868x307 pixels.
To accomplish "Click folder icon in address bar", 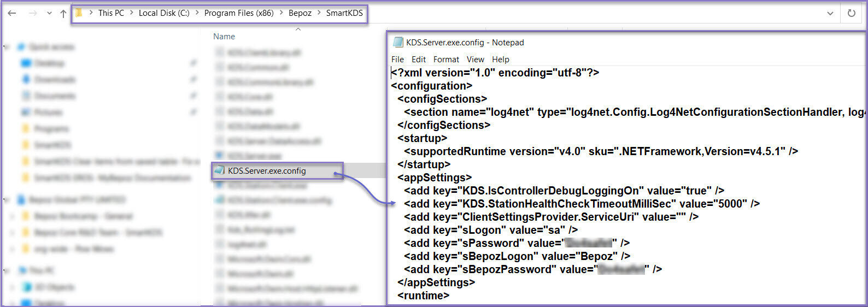I will point(79,13).
